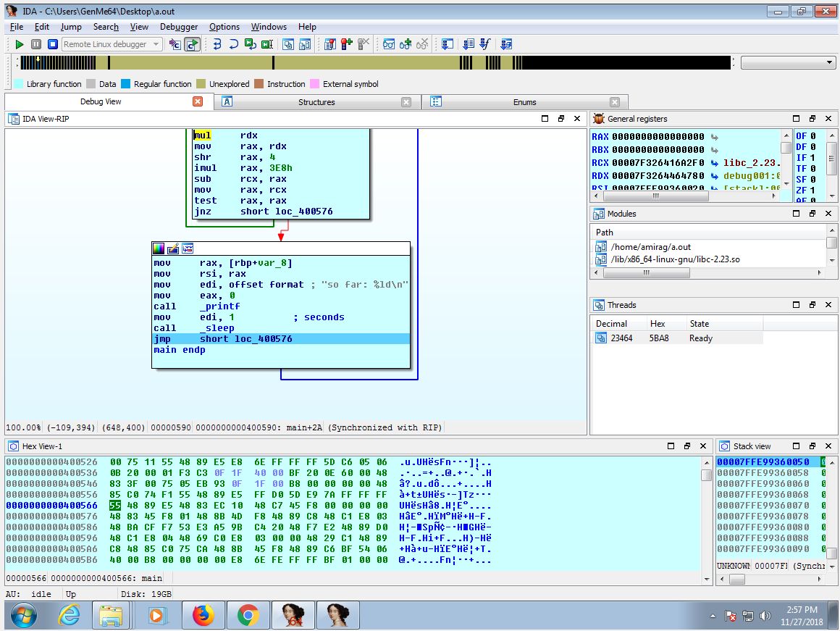Toggle the SF flag value

point(812,179)
